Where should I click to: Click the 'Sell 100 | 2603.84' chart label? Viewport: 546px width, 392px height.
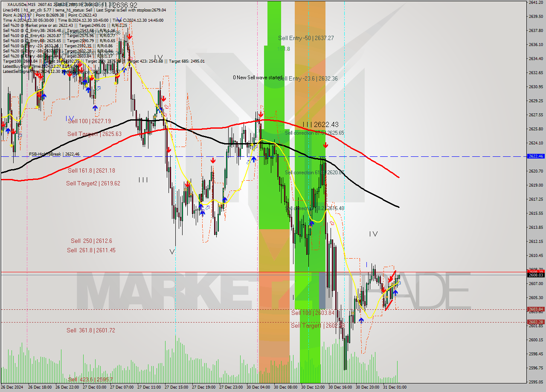[313, 313]
